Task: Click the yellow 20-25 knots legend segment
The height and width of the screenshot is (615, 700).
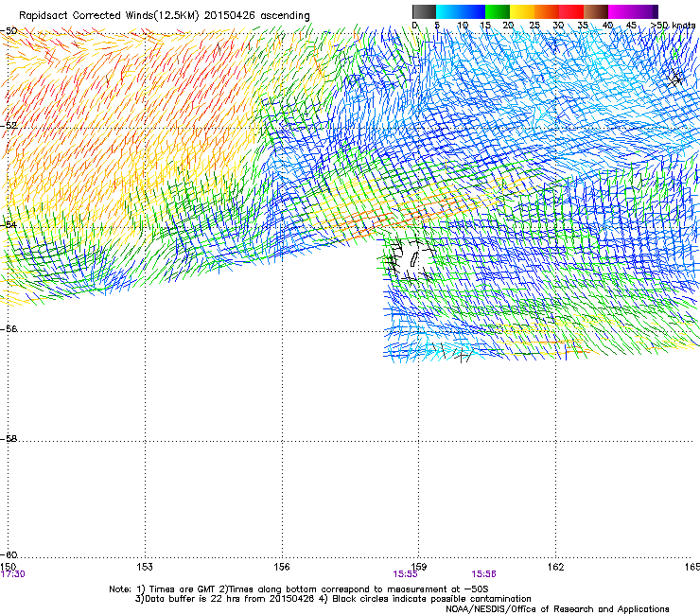Action: pyautogui.click(x=522, y=11)
